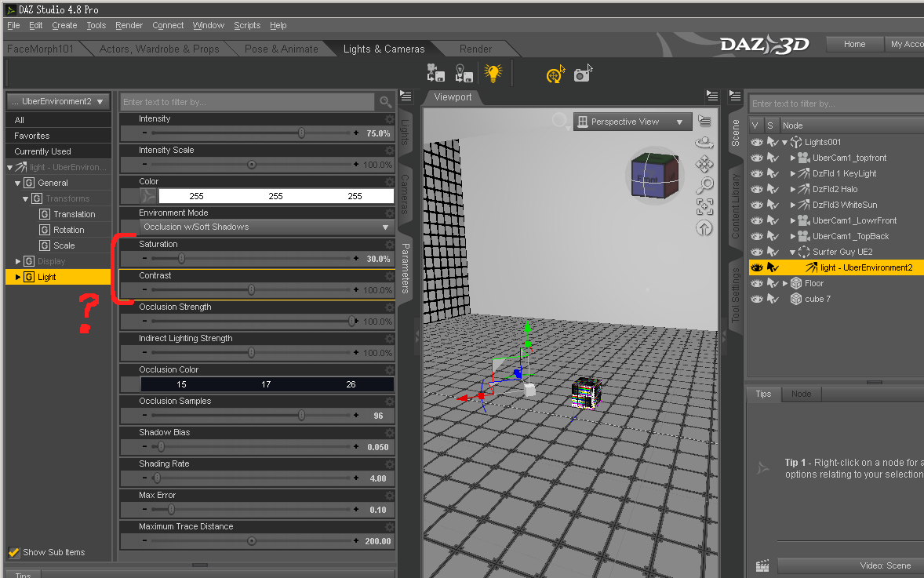Click the yellow light bulb toolbar icon

[x=493, y=73]
